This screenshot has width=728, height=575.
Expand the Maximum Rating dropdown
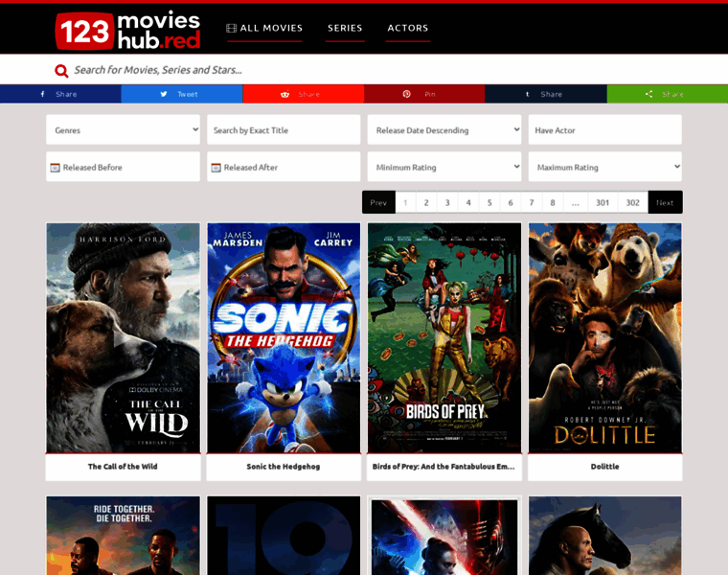click(x=605, y=167)
